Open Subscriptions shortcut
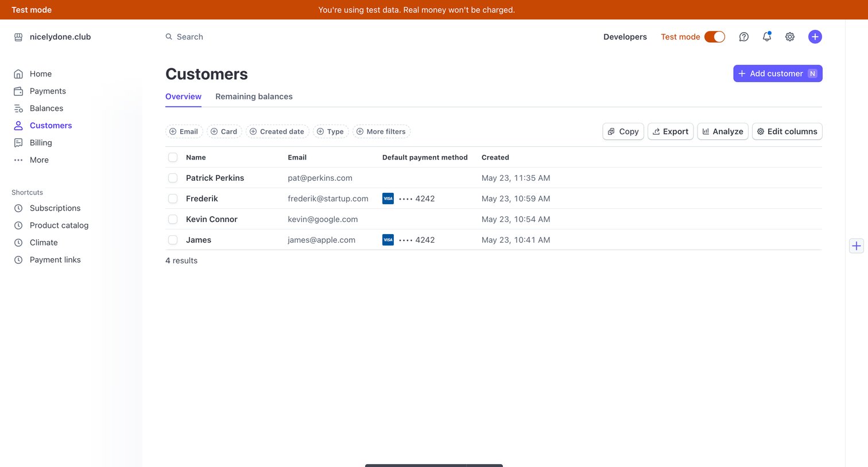This screenshot has height=467, width=868. (x=55, y=208)
